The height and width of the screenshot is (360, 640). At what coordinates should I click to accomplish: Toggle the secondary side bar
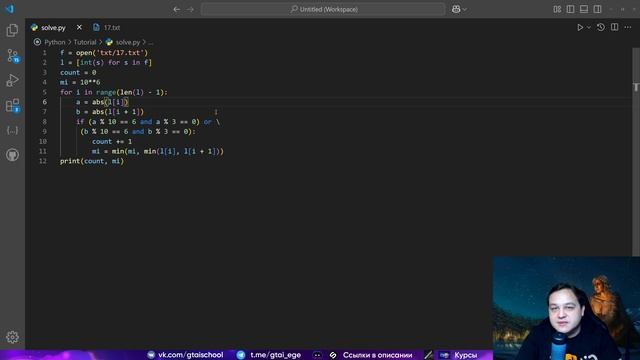[598, 9]
